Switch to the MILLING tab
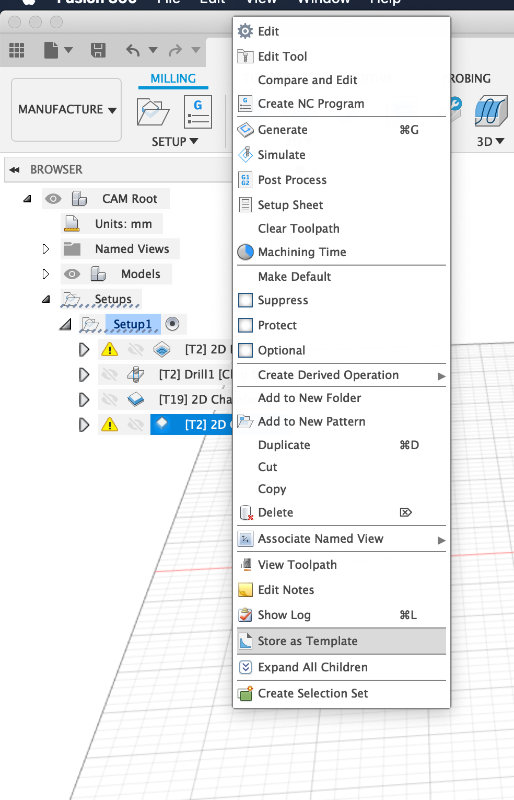 (x=173, y=79)
